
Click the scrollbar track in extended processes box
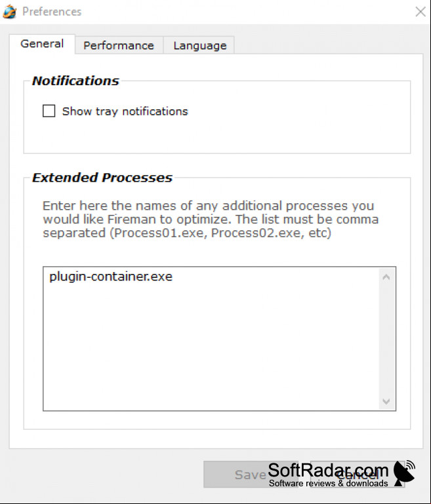[386, 339]
